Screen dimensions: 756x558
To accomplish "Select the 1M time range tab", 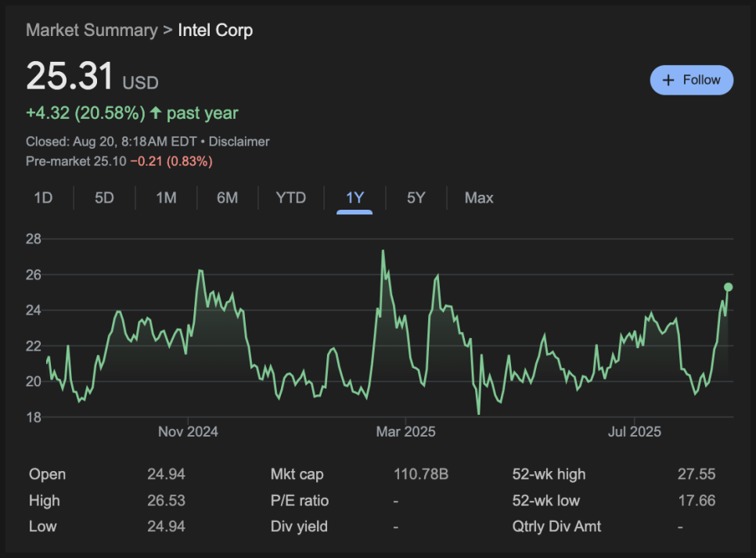I will [x=166, y=198].
